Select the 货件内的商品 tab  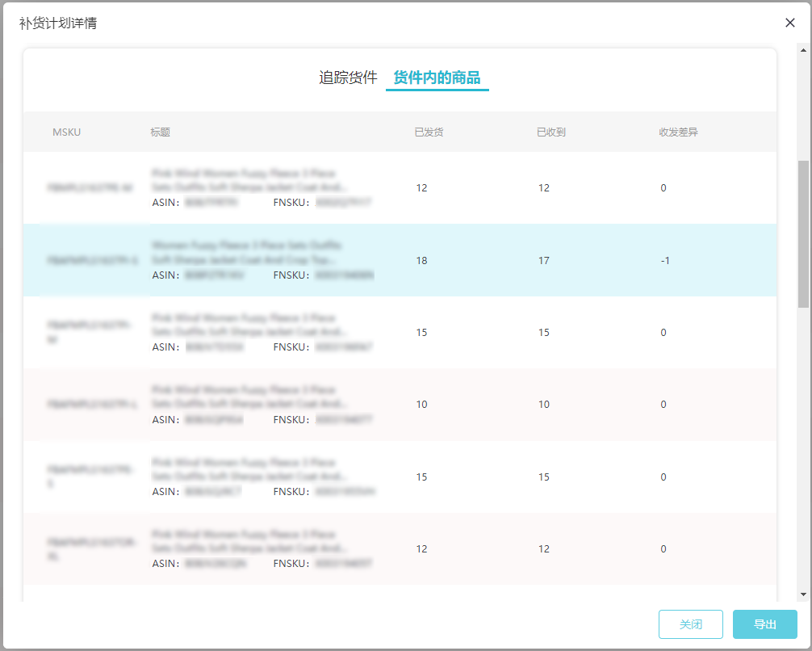(437, 78)
